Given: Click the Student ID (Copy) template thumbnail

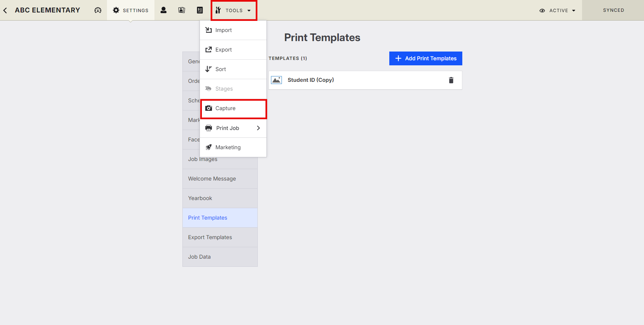Looking at the screenshot, I should (277, 80).
